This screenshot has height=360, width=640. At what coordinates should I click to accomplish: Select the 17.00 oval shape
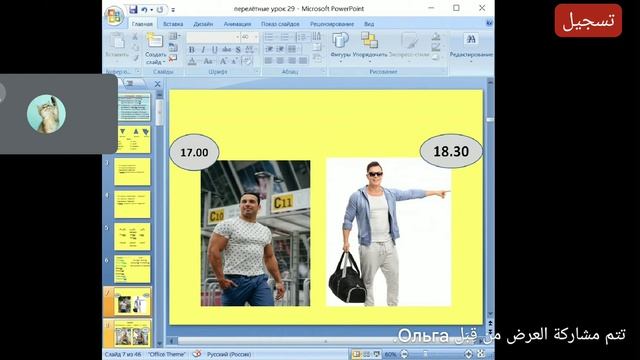click(x=194, y=152)
